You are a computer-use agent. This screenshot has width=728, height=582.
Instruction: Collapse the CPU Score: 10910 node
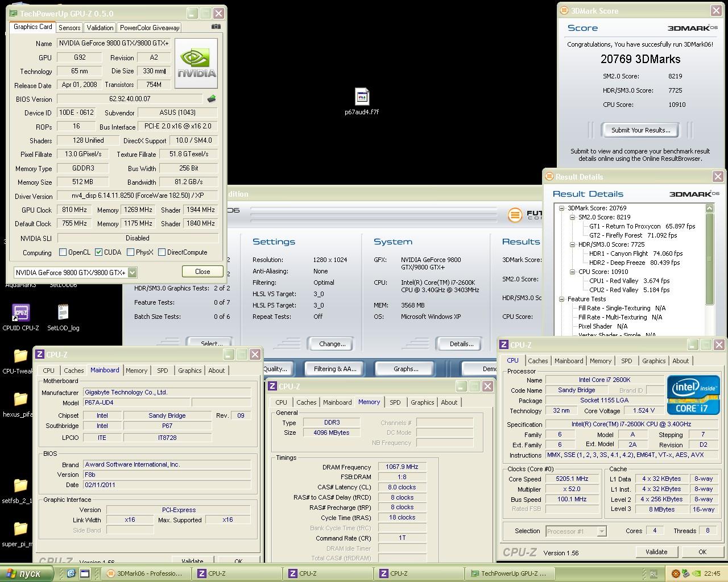(573, 272)
